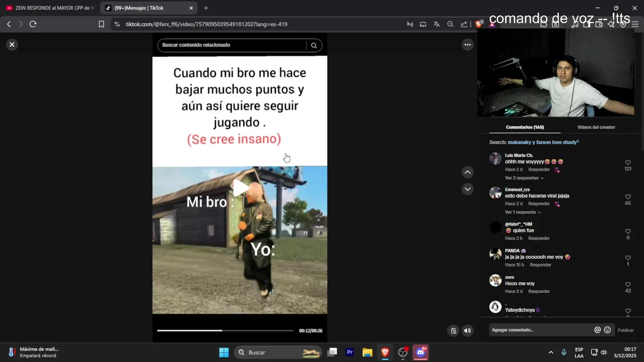The width and height of the screenshot is (644, 362).
Task: Open Task View on taskbar
Action: click(x=332, y=352)
